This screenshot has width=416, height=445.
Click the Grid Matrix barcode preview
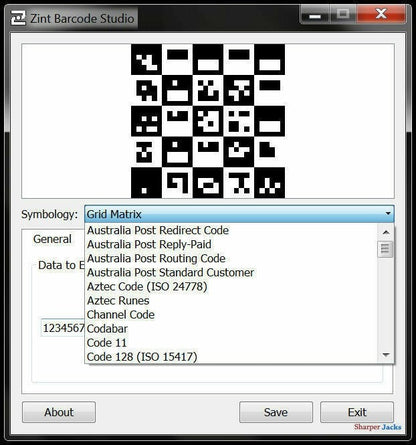tap(208, 121)
